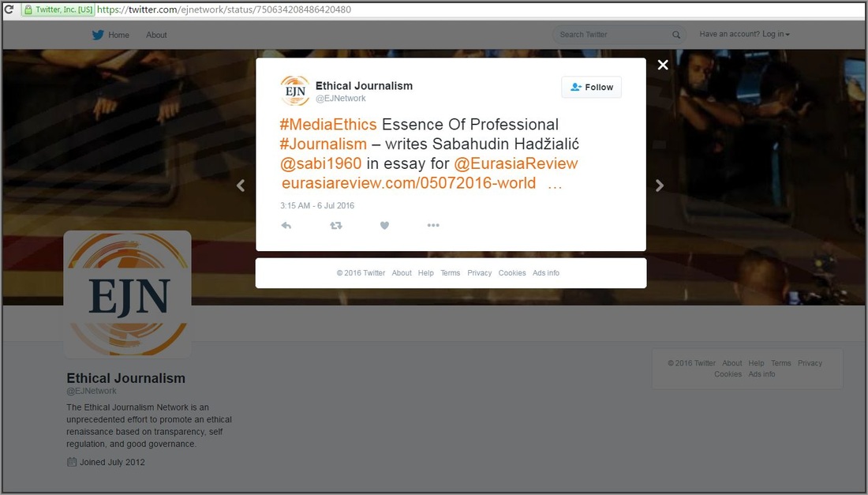Click the green padlock security icon
This screenshot has width=868, height=495.
tap(28, 9)
